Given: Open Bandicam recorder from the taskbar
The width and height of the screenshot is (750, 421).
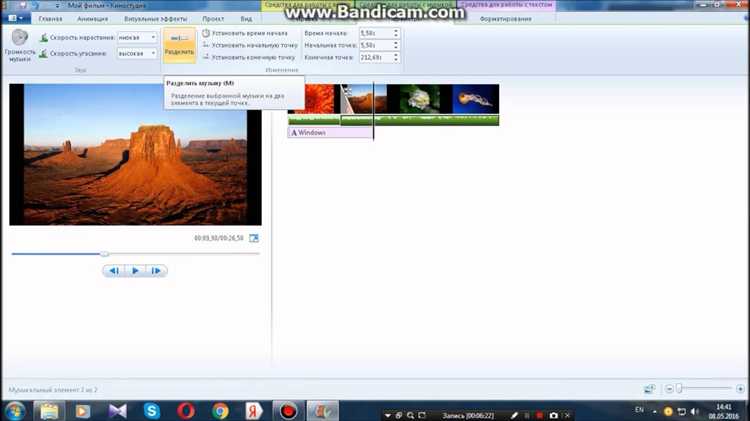Looking at the screenshot, I should pyautogui.click(x=288, y=411).
